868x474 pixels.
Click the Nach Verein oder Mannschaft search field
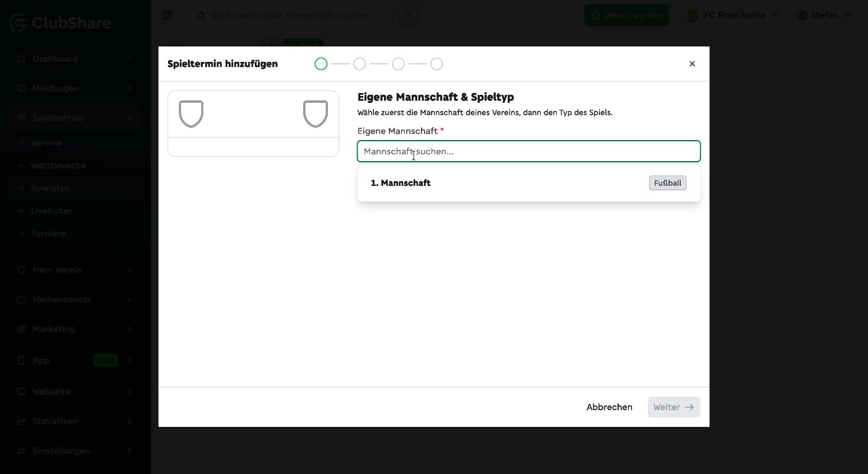[x=292, y=15]
